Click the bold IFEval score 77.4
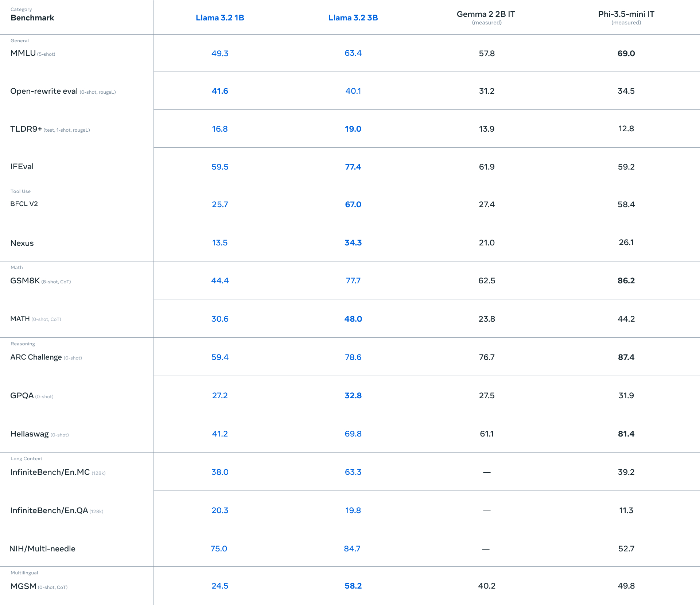This screenshot has height=605, width=700. 353,167
